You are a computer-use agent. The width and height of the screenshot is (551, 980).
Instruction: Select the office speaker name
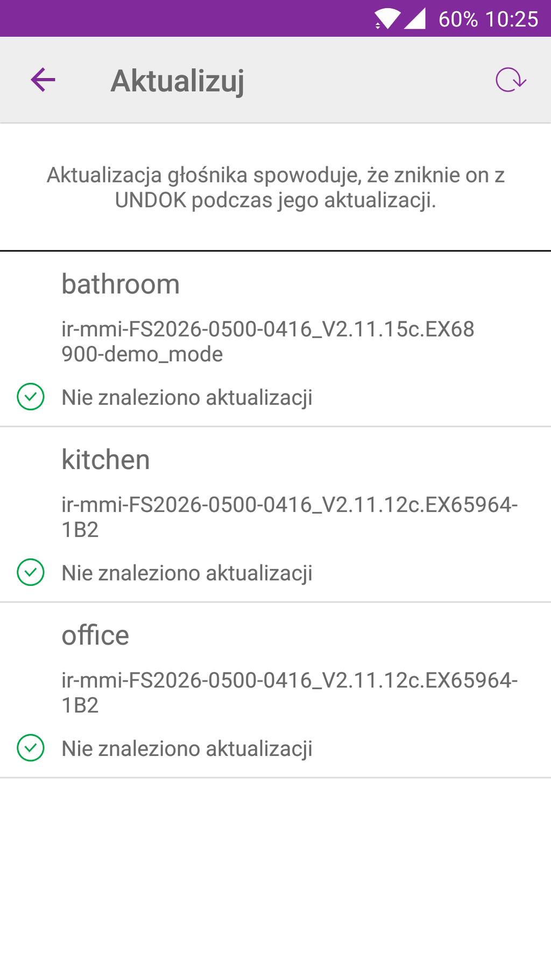[x=95, y=635]
